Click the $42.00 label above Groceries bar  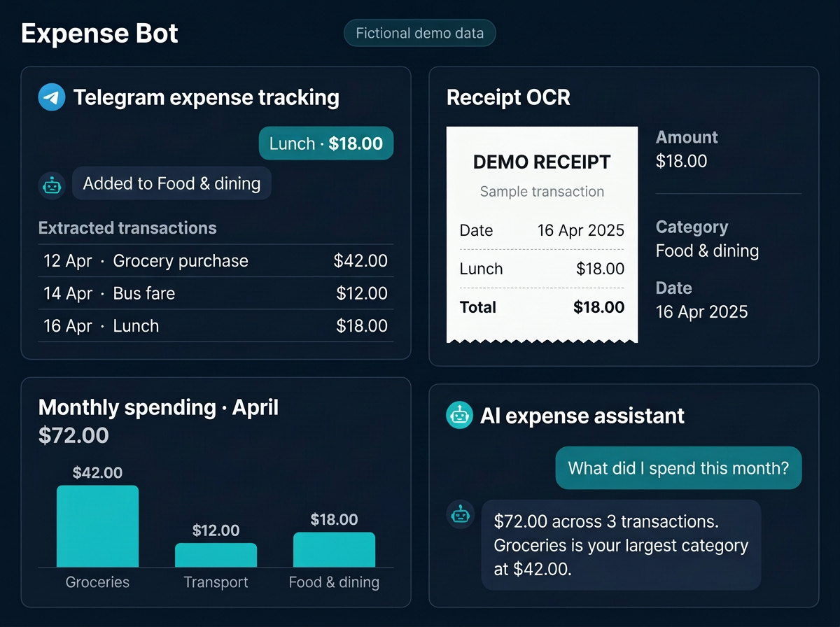(97, 472)
